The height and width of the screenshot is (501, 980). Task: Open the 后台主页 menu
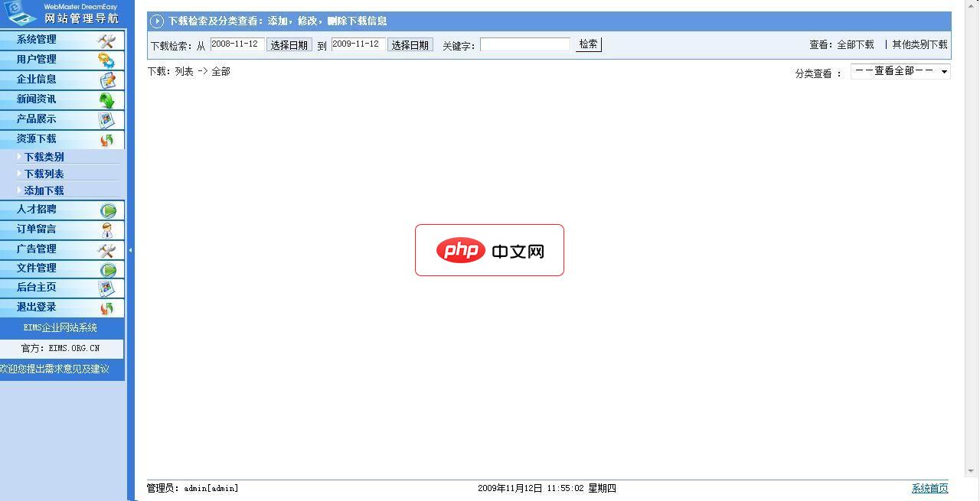pos(62,288)
